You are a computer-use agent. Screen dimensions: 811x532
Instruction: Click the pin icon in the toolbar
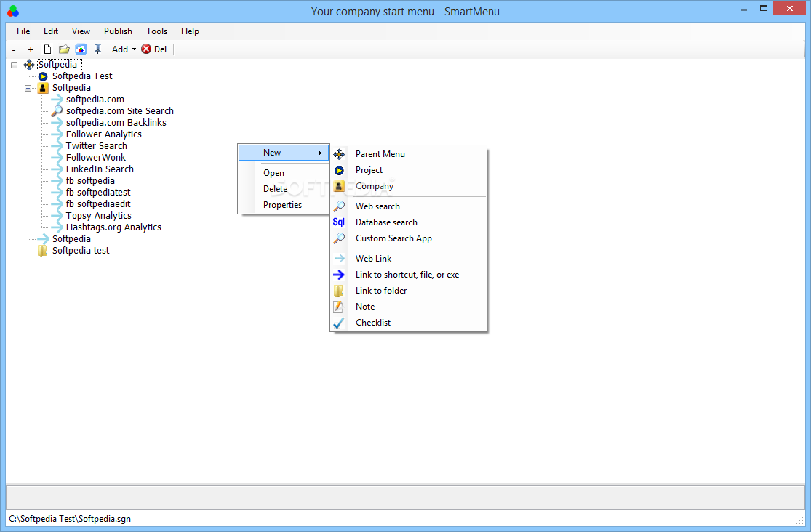click(97, 49)
